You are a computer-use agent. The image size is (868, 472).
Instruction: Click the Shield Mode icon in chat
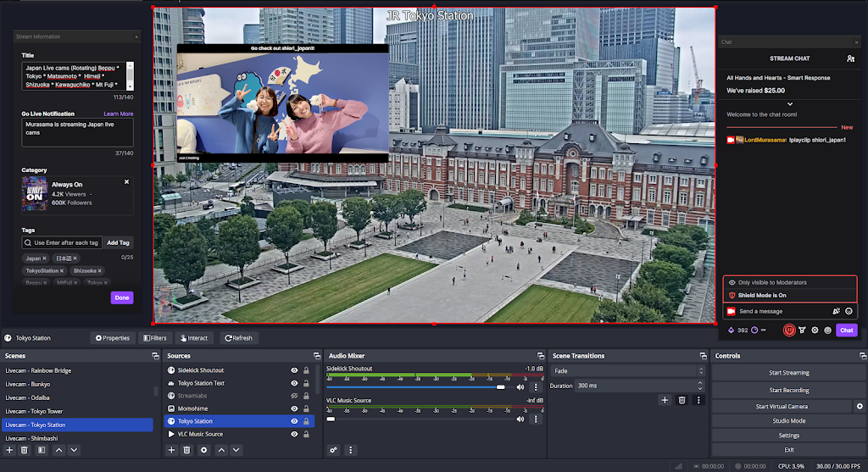tap(788, 330)
